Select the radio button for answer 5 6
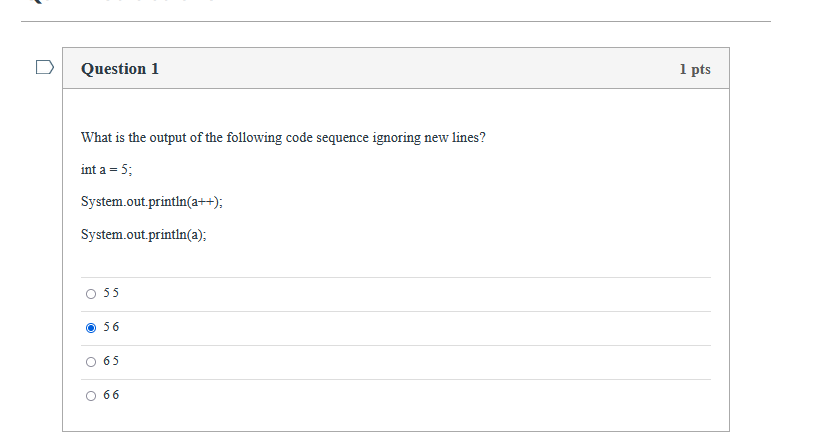The image size is (814, 446). click(x=91, y=327)
